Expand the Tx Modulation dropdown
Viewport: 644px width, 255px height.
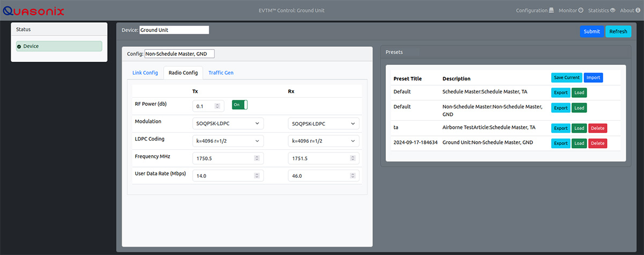228,124
